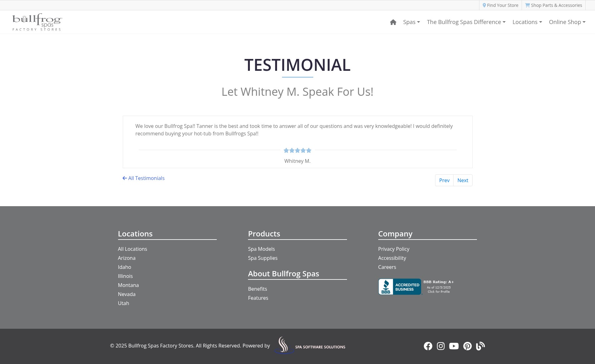Image resolution: width=595 pixels, height=364 pixels.
Task: Open the Utah locations link
Action: tap(123, 303)
